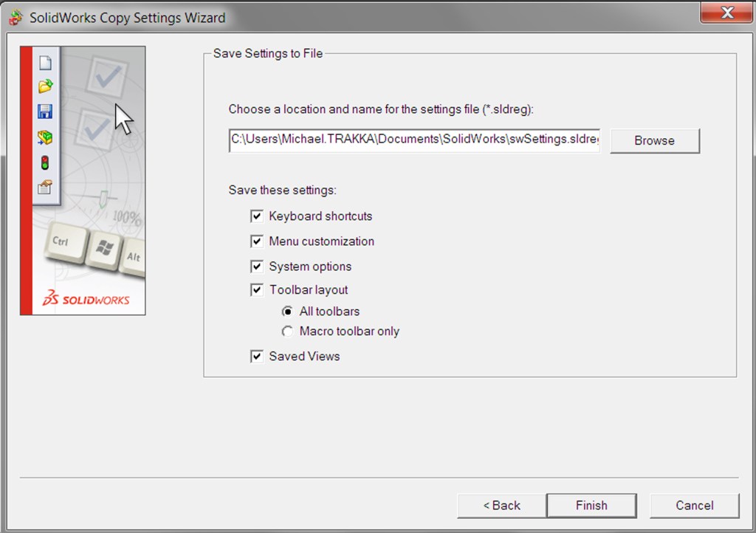The image size is (756, 533).
Task: Click the traffic light rebuild icon
Action: pos(45,162)
